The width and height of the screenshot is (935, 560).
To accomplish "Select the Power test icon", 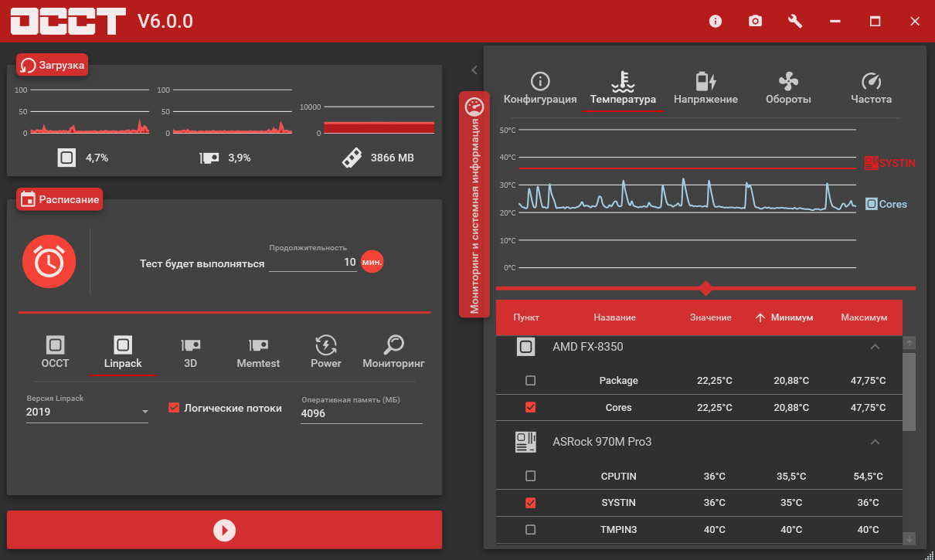I will (326, 344).
